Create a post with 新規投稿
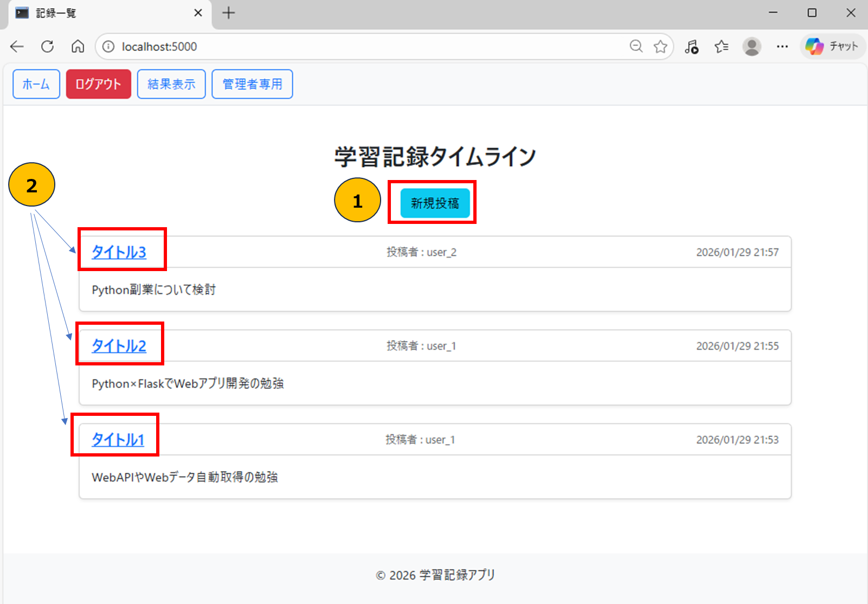Image resolution: width=868 pixels, height=604 pixels. (x=435, y=203)
